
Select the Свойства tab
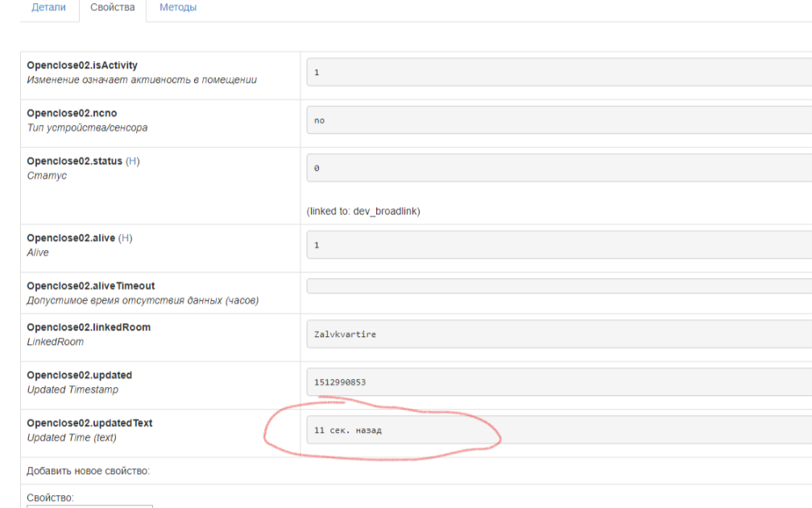(113, 7)
